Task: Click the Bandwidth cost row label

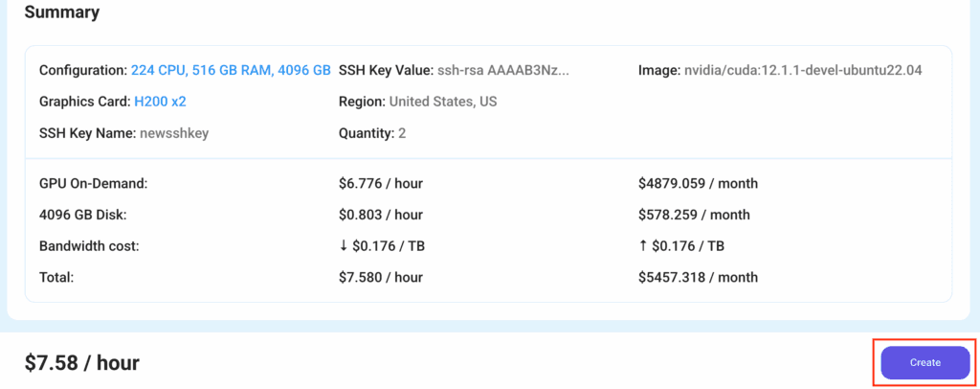Action: 89,246
